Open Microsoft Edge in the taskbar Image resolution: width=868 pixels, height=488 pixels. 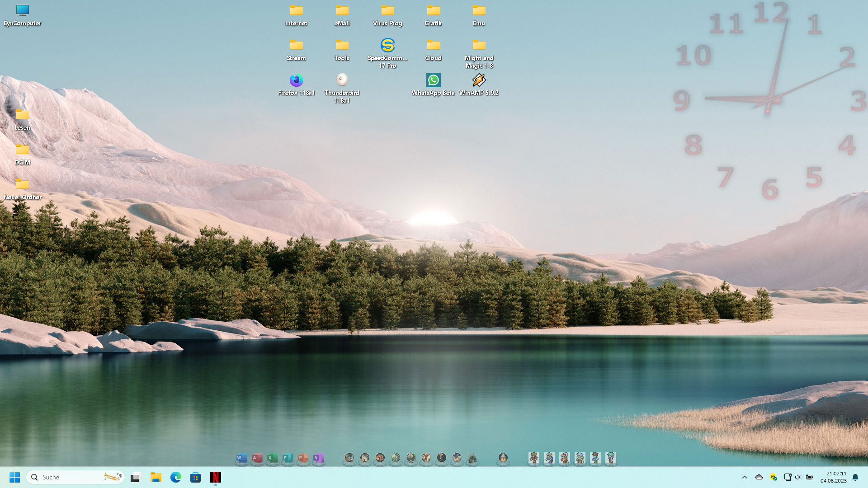tap(175, 477)
